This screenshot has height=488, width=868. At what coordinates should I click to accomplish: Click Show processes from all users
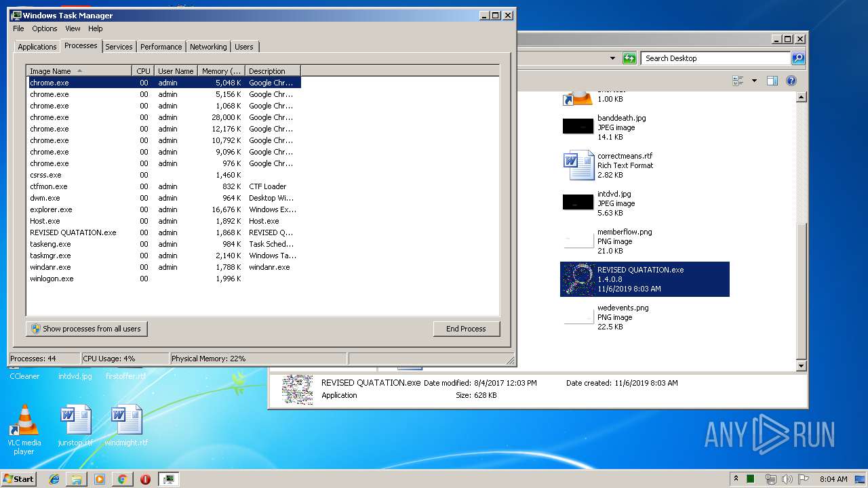[x=87, y=329]
